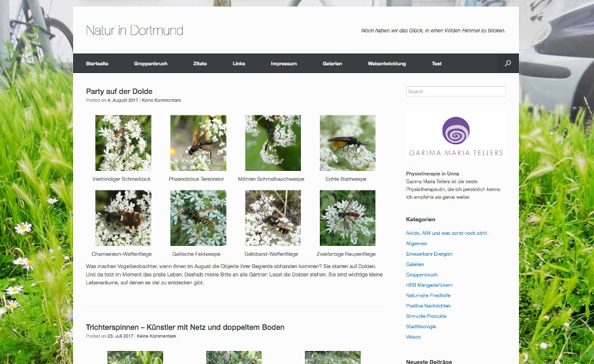The image size is (594, 364).
Task: Open the Links menu item
Action: (239, 64)
